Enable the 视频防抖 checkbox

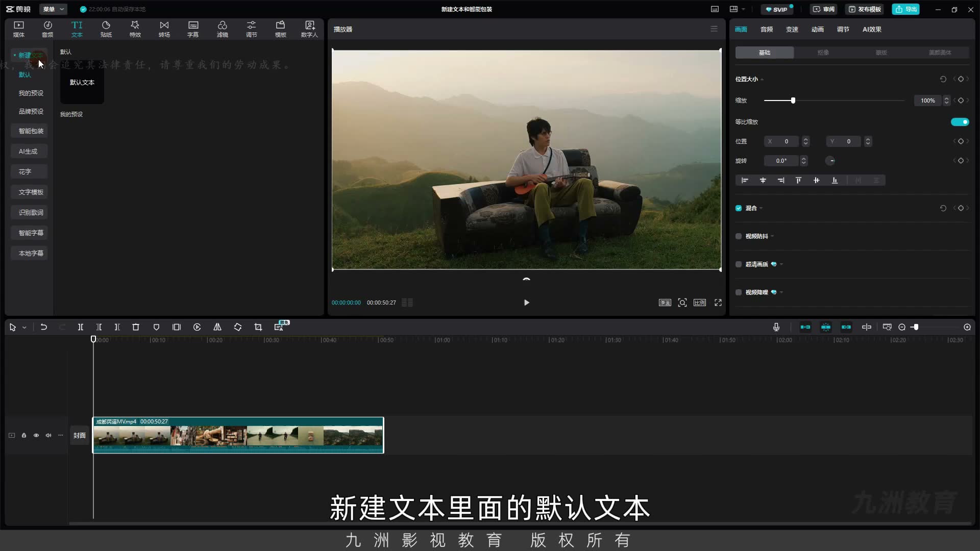(x=739, y=236)
